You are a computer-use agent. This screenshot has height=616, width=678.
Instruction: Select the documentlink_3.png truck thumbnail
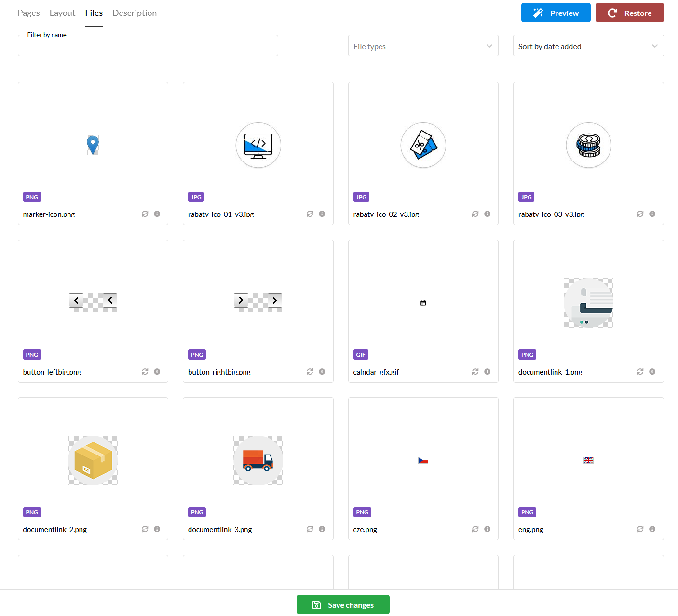coord(258,460)
